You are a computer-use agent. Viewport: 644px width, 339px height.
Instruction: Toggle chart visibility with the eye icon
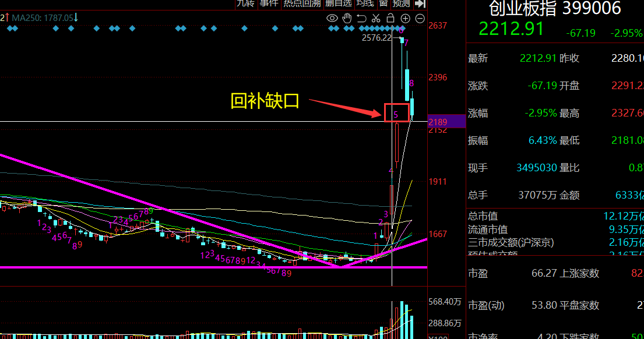click(x=332, y=18)
